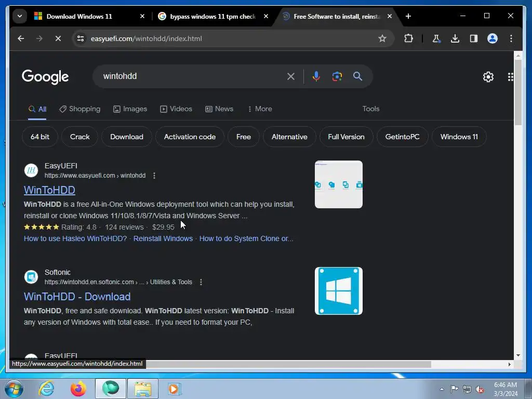
Task: Open How to use Hasleo WinToHDD link
Action: (x=75, y=238)
